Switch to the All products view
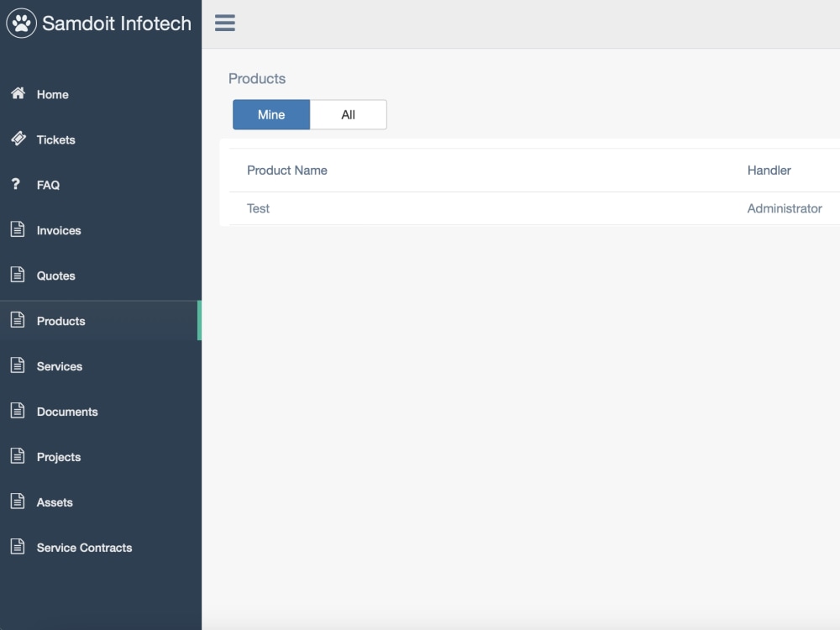The width and height of the screenshot is (840, 630). tap(349, 114)
